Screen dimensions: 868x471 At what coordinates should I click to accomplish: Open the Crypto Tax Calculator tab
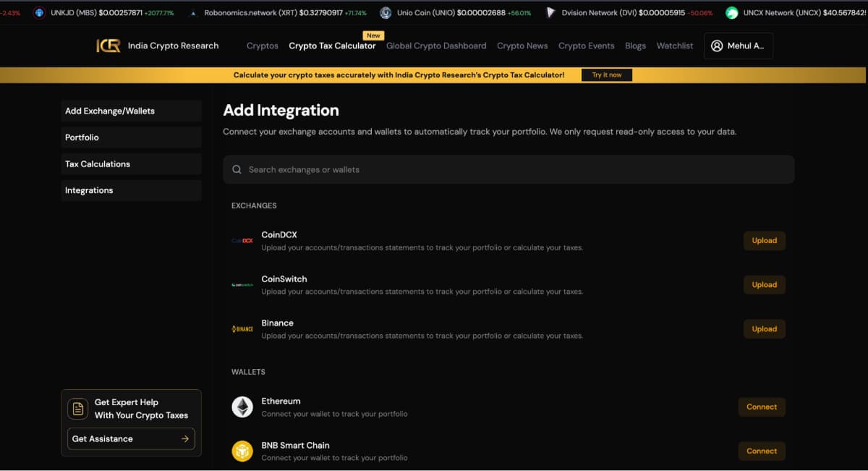click(332, 46)
